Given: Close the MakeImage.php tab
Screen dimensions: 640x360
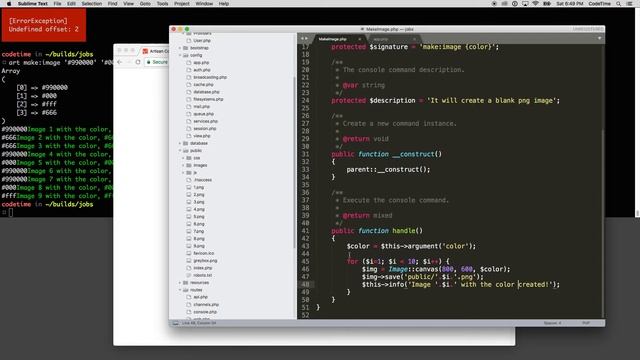Looking at the screenshot, I should 360,39.
